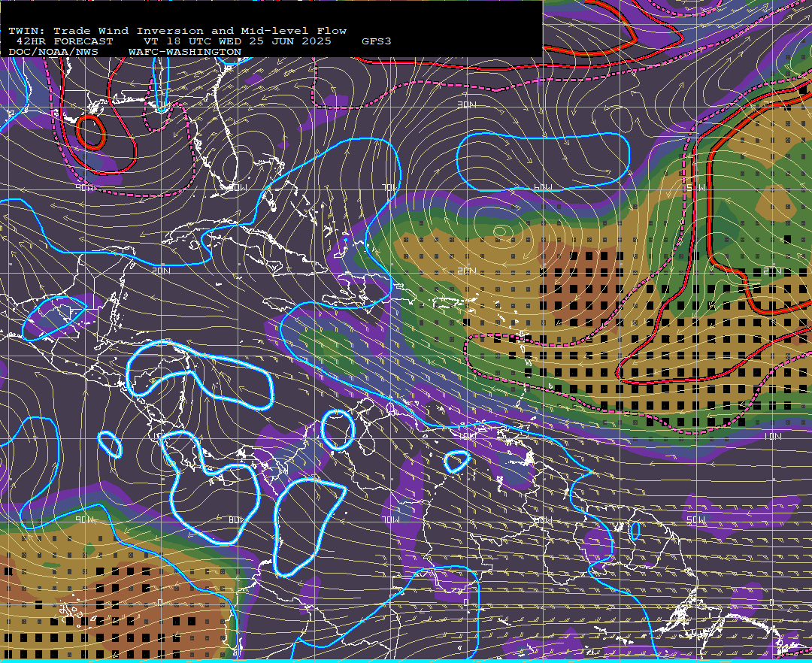Click the 'DOC/NOAA/NWS' source text
The height and width of the screenshot is (663, 812).
[53, 53]
